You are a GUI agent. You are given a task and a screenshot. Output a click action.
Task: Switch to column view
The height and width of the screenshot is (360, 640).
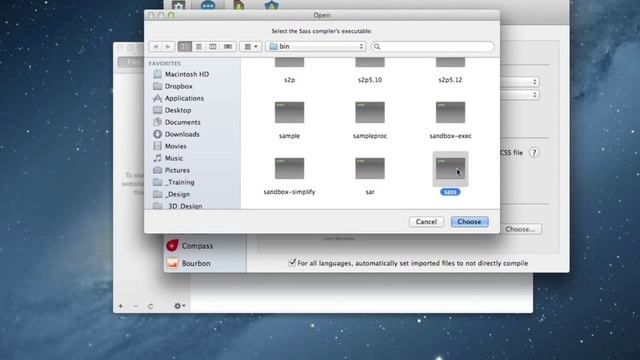tap(213, 47)
